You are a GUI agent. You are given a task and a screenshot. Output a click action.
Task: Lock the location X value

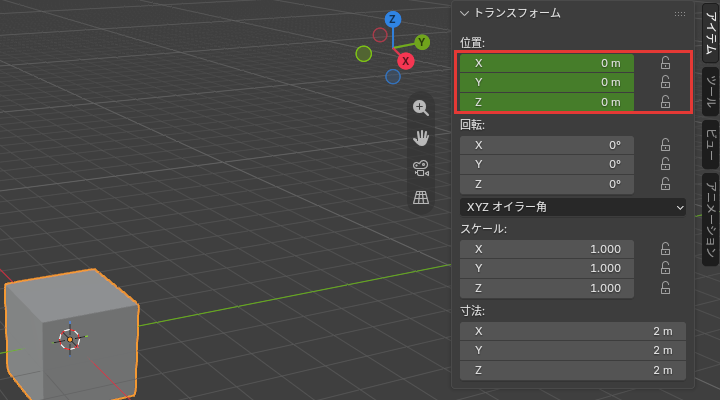point(665,63)
